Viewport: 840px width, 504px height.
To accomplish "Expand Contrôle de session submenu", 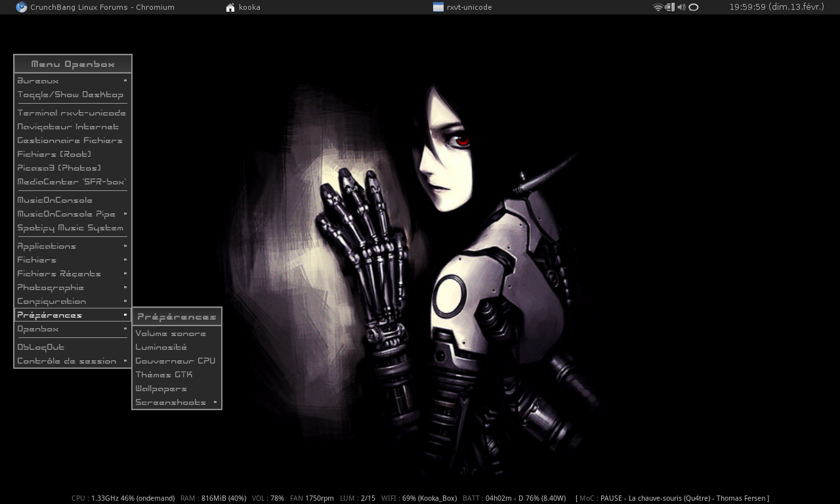I will click(73, 361).
